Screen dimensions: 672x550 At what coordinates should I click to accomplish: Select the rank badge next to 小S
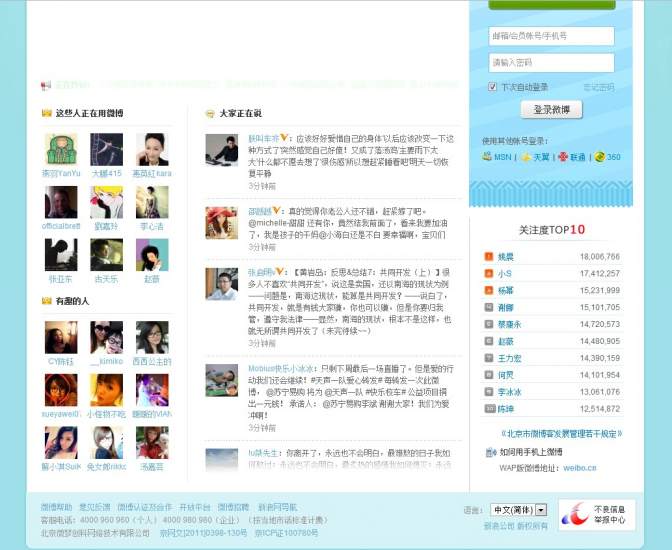click(489, 273)
